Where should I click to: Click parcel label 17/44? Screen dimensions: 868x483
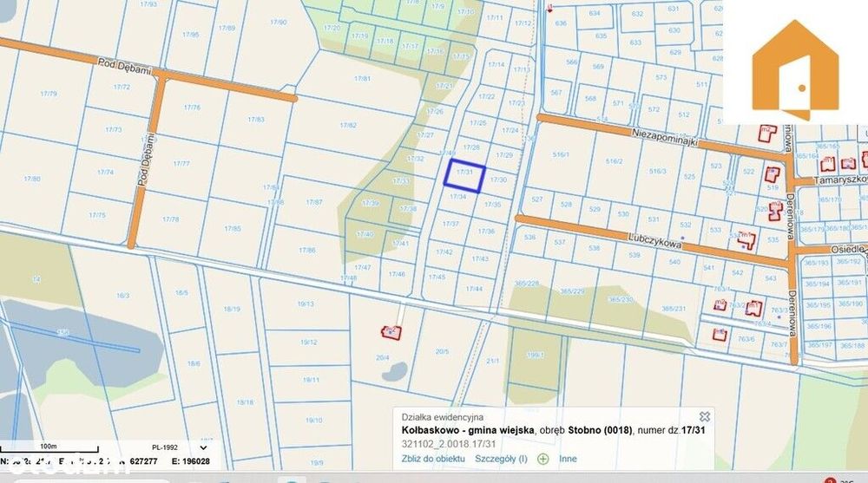474,288
